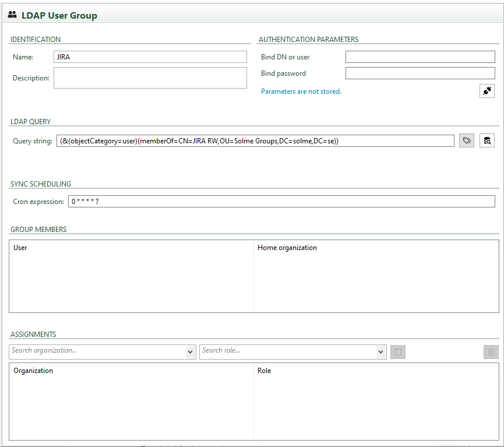Click the test connection plug icon
Image resolution: width=504 pixels, height=447 pixels.
pyautogui.click(x=487, y=91)
